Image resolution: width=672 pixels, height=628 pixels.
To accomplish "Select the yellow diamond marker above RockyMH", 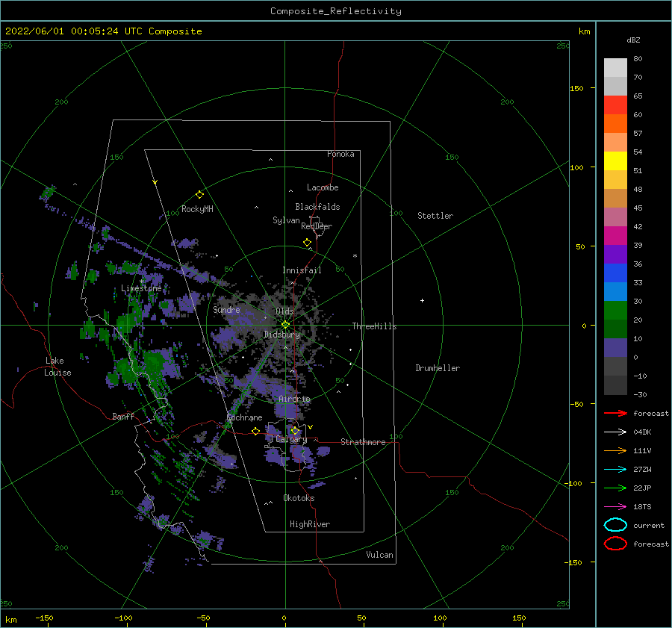I will tap(199, 195).
